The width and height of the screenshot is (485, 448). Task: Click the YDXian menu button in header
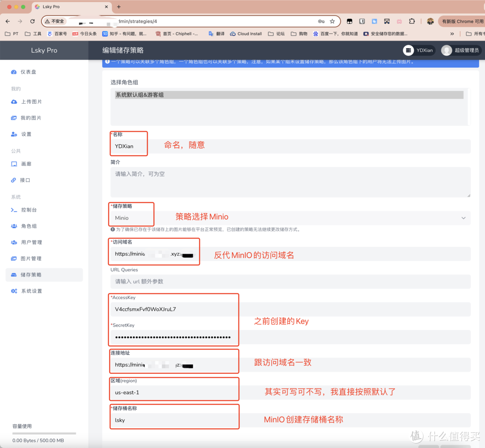tap(419, 50)
